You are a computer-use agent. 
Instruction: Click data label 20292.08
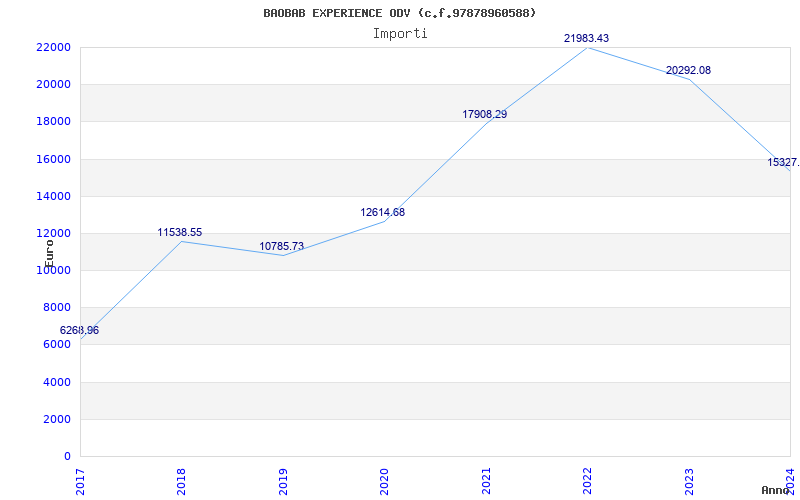[x=688, y=70]
